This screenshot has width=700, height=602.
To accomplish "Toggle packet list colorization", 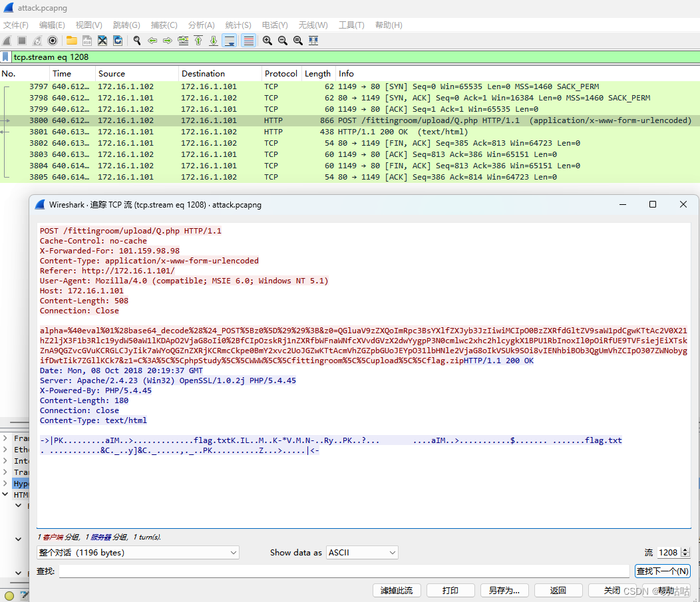I will tap(248, 40).
